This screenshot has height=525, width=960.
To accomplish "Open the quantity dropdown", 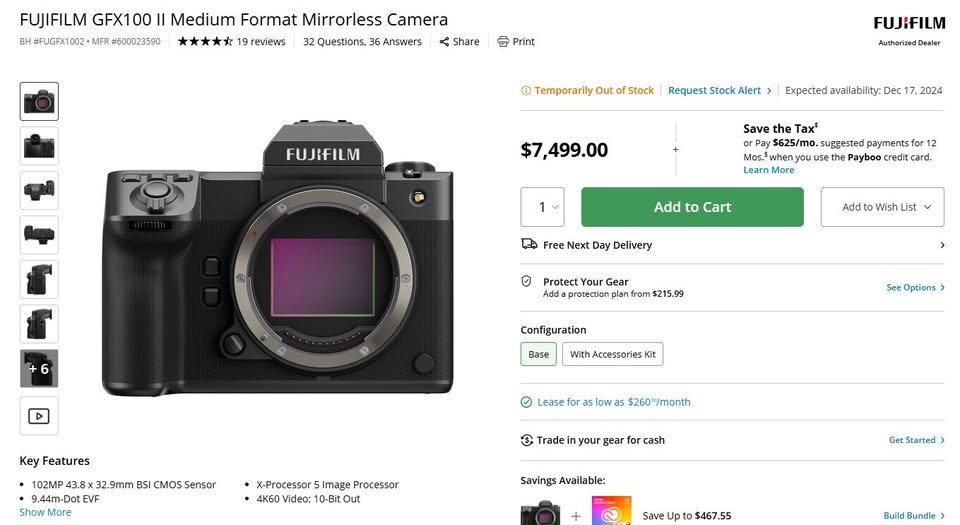I will (x=542, y=207).
